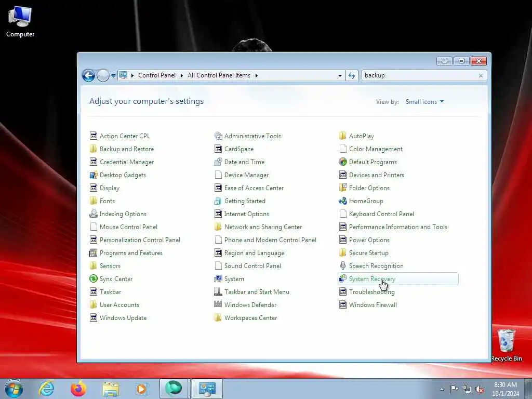Open the Sync Center green icon
Image resolution: width=532 pixels, height=399 pixels.
pyautogui.click(x=94, y=278)
